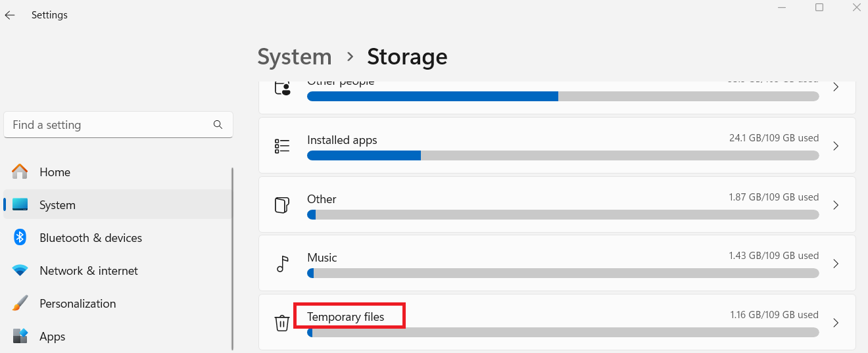Expand the Other storage chevron
The width and height of the screenshot is (868, 353).
(x=836, y=205)
